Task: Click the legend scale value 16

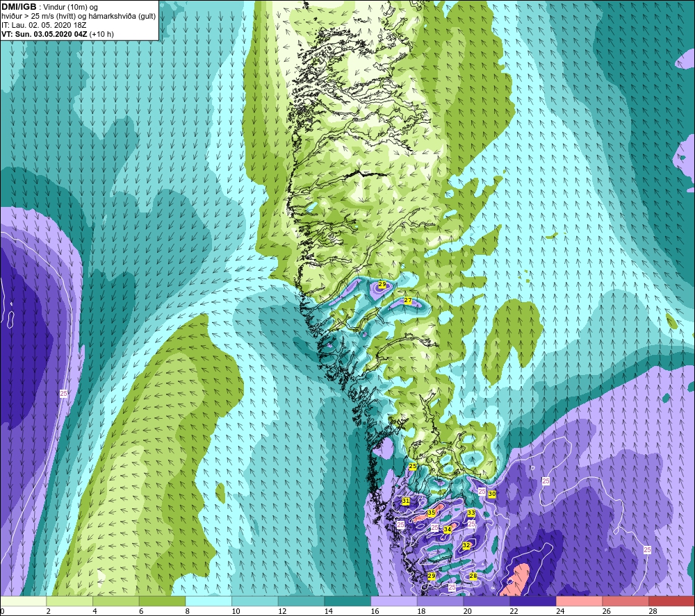Action: (375, 611)
